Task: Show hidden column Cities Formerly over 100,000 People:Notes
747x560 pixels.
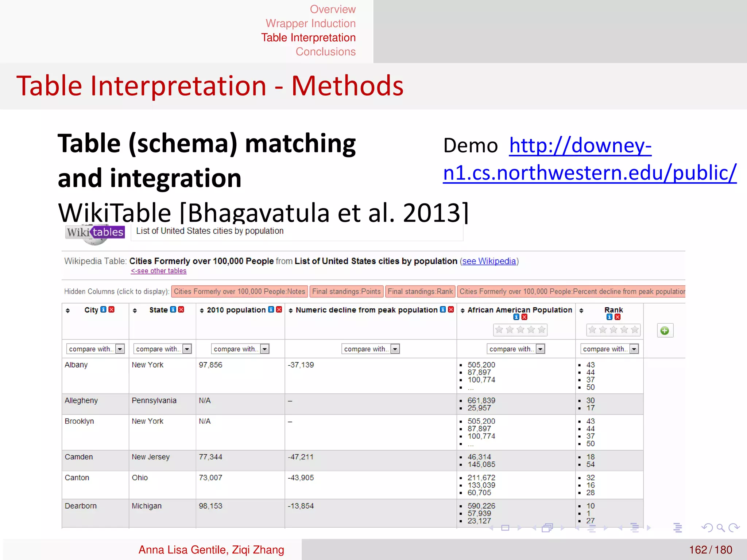Action: point(239,292)
